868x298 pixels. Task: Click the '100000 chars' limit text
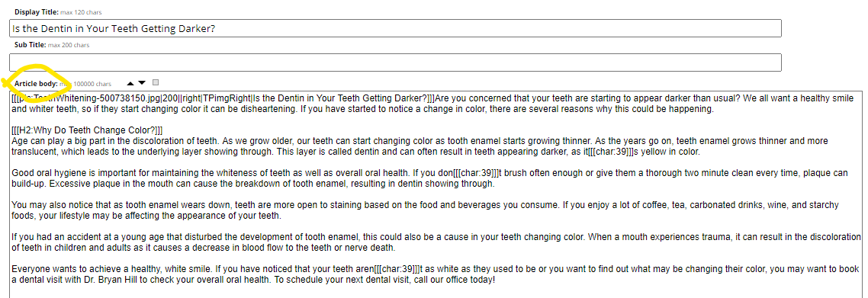92,84
